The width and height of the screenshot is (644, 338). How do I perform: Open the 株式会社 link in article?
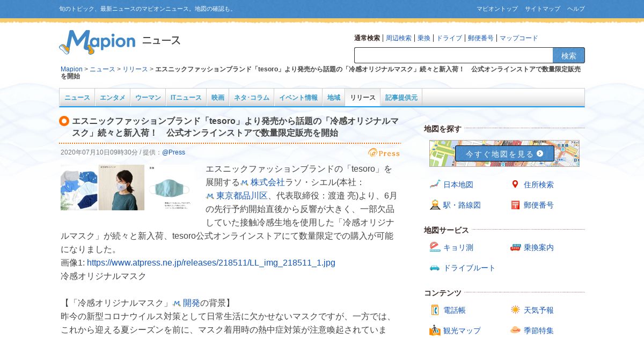click(x=268, y=182)
